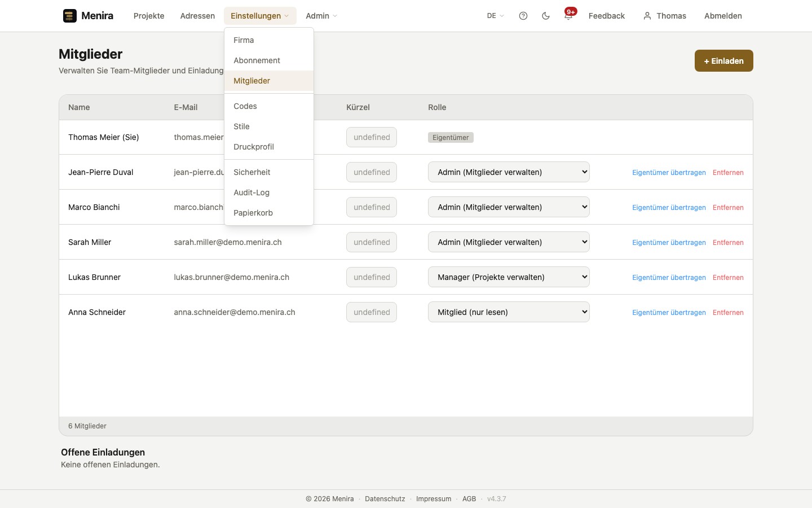The height and width of the screenshot is (508, 812).
Task: Open the help question mark icon
Action: coord(523,16)
